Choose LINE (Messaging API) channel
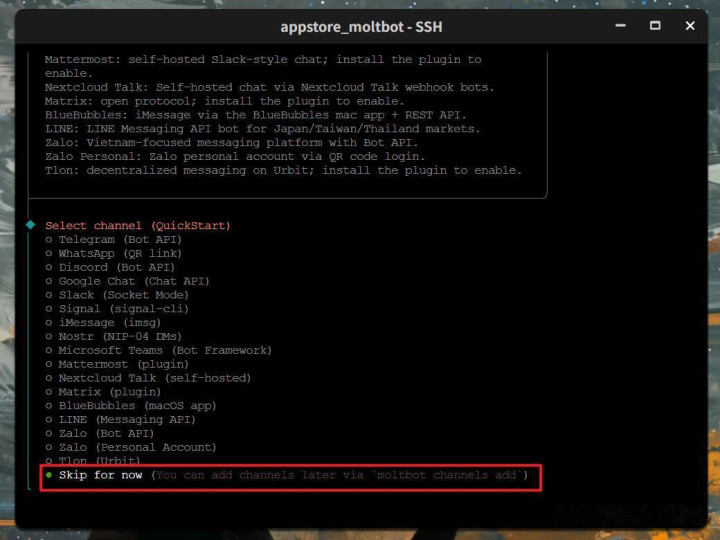This screenshot has width=720, height=540. (x=120, y=420)
